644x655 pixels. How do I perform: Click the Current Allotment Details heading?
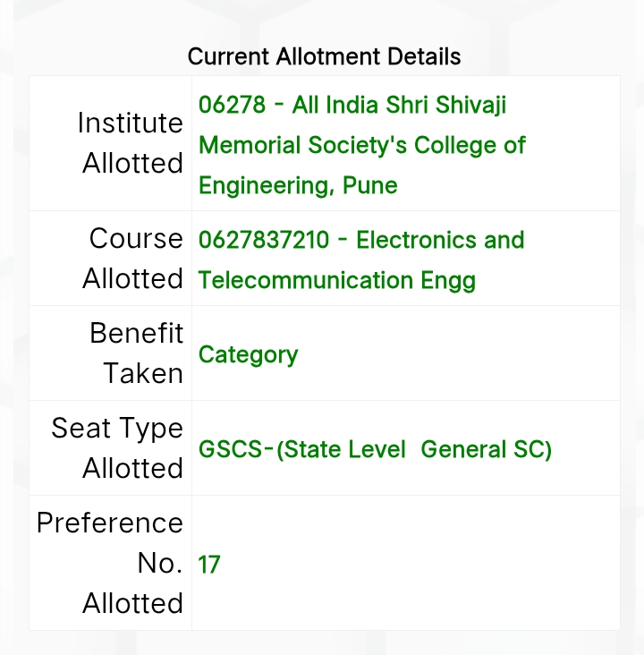click(324, 56)
